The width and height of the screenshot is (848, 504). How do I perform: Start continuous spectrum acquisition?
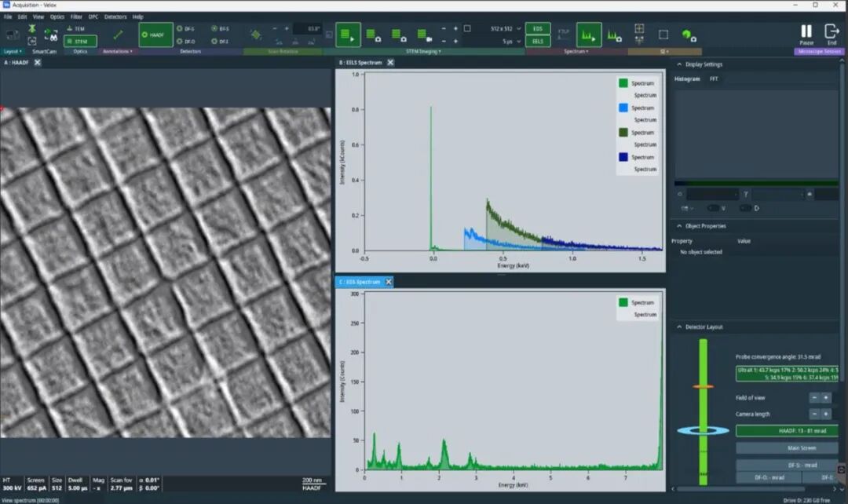pyautogui.click(x=589, y=35)
